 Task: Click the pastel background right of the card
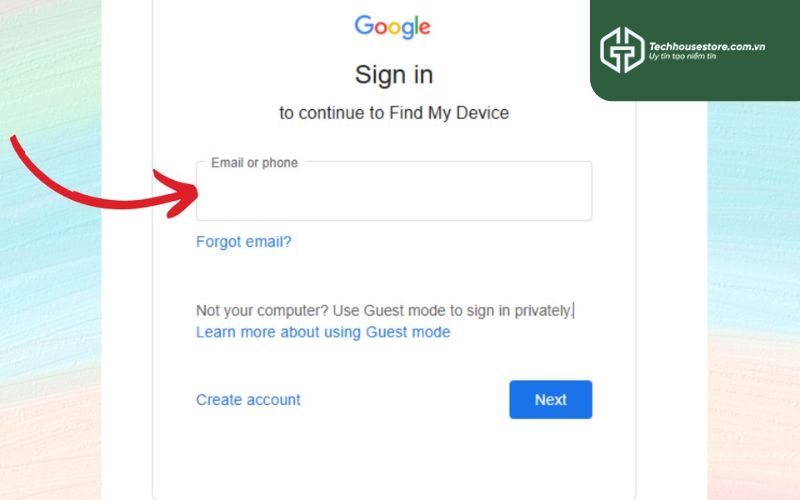[754, 306]
